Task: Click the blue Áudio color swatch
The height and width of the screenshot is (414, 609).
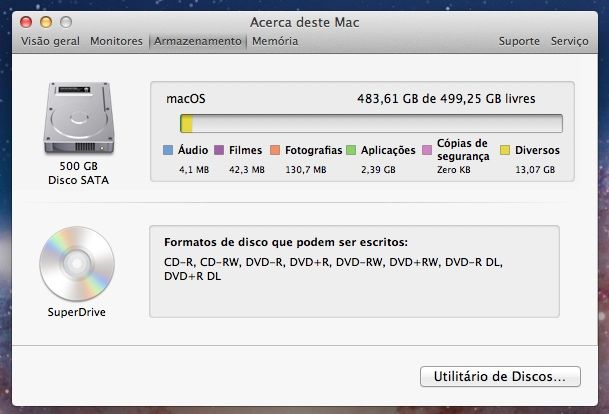Action: (168, 150)
